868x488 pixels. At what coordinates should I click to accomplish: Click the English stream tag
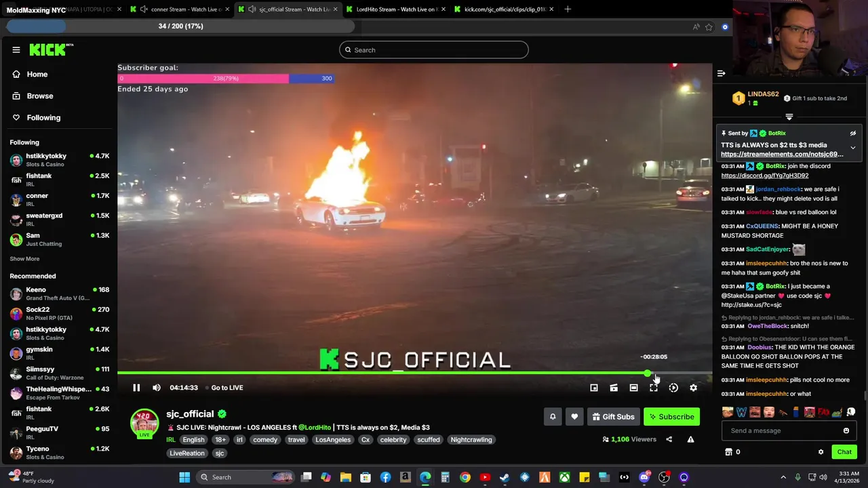coord(193,440)
